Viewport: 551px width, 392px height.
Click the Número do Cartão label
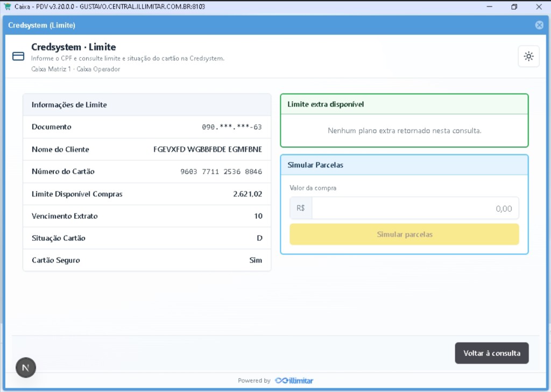pyautogui.click(x=63, y=172)
